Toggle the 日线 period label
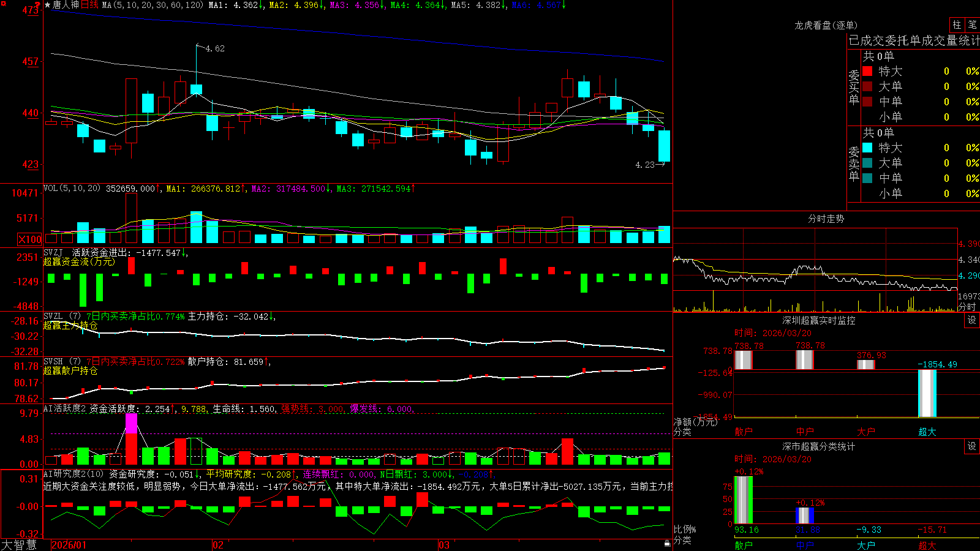The image size is (980, 551). click(89, 5)
